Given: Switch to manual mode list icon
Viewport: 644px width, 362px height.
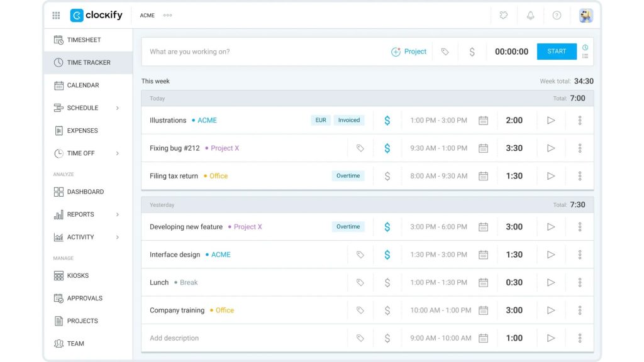Looking at the screenshot, I should [x=586, y=56].
